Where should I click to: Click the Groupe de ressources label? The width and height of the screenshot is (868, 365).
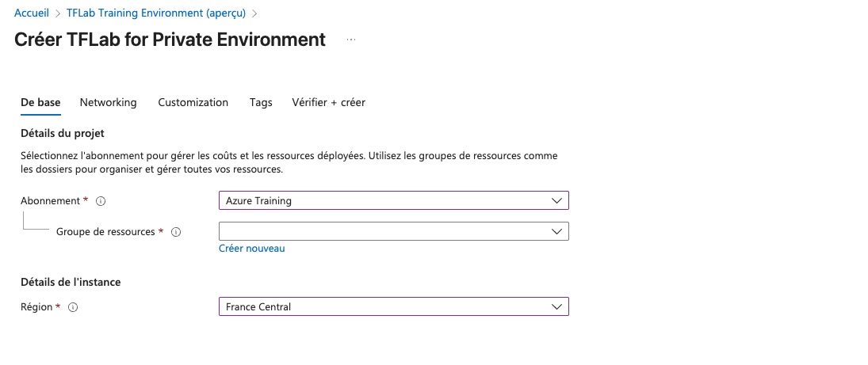point(105,232)
